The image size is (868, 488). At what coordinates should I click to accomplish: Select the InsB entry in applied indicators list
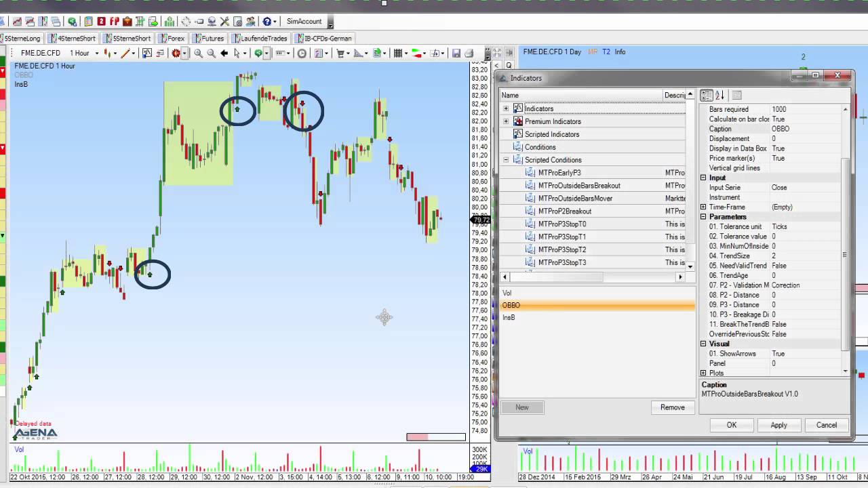[597, 317]
